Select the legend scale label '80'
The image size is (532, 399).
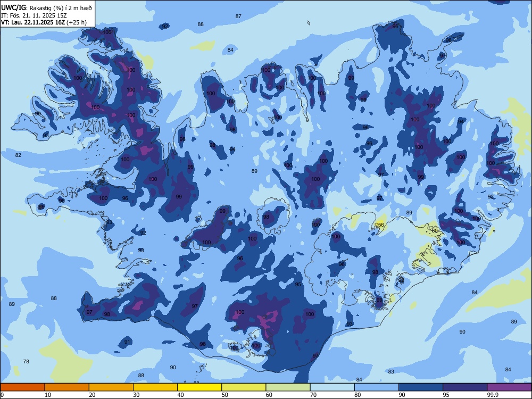coord(358,395)
